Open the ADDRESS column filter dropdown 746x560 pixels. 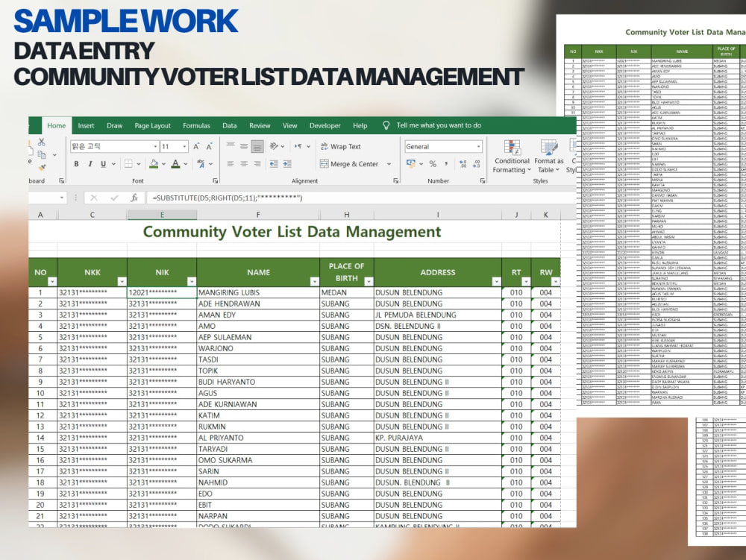[x=496, y=281]
